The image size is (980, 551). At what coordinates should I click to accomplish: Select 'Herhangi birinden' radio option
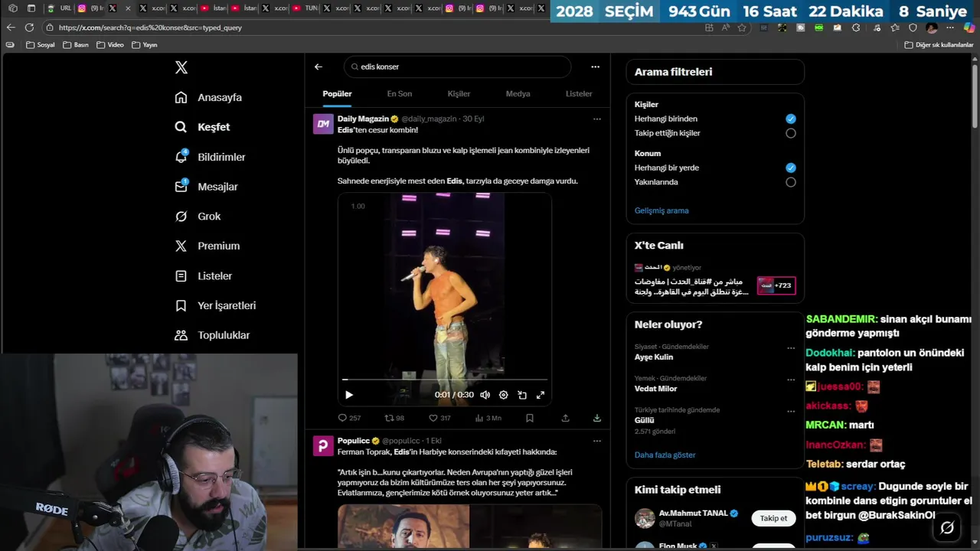[x=791, y=119]
